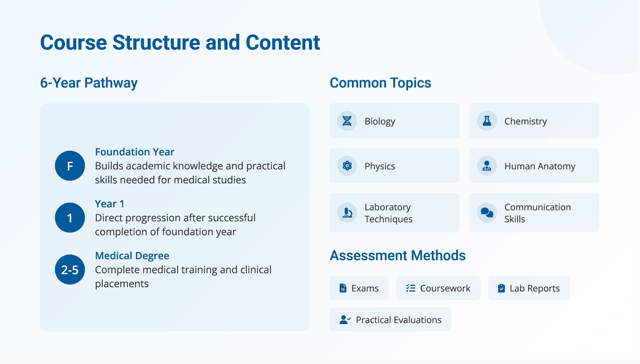This screenshot has width=640, height=364.
Task: Select the Year 1 numbered circle
Action: click(70, 218)
